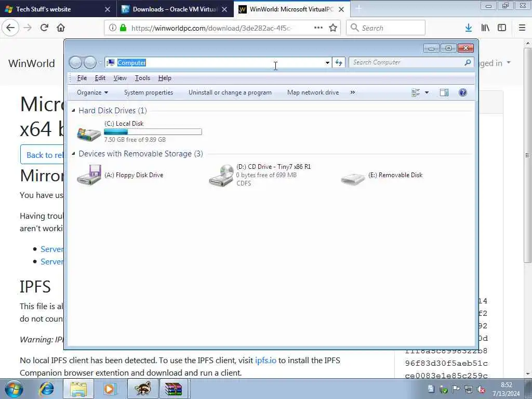The width and height of the screenshot is (532, 399).
Task: Click the raccoon app taskbar icon
Action: 143,389
